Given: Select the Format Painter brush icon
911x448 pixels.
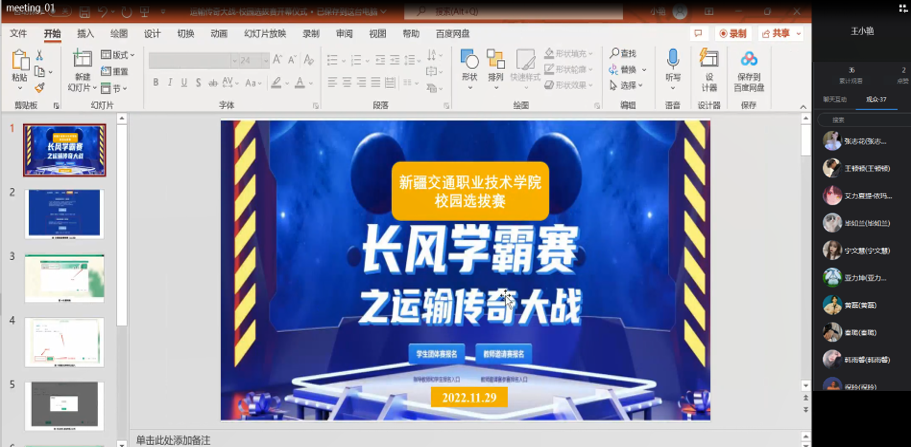Looking at the screenshot, I should point(40,88).
